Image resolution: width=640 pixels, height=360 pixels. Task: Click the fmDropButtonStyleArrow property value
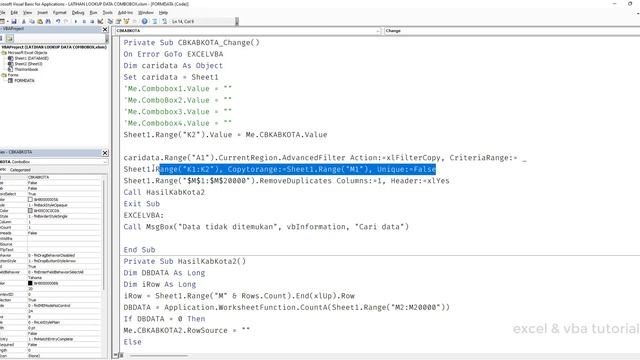51,261
